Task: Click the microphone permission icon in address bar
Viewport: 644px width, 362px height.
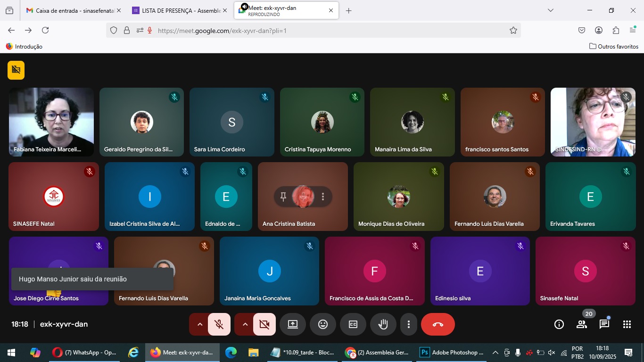Action: (x=150, y=31)
